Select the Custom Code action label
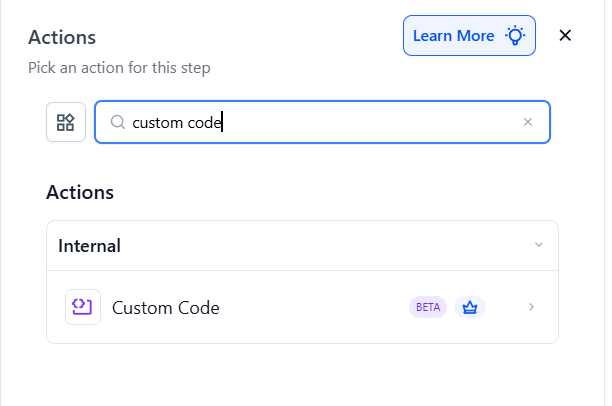 (166, 307)
